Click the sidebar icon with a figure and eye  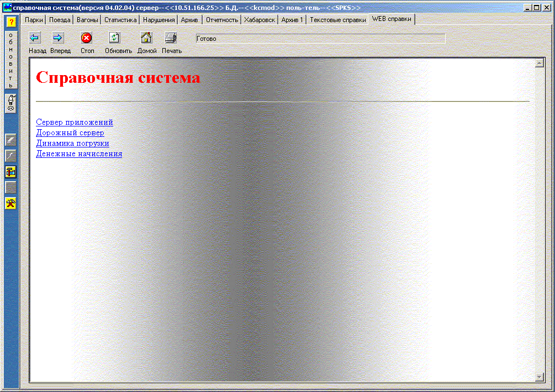pyautogui.click(x=11, y=103)
